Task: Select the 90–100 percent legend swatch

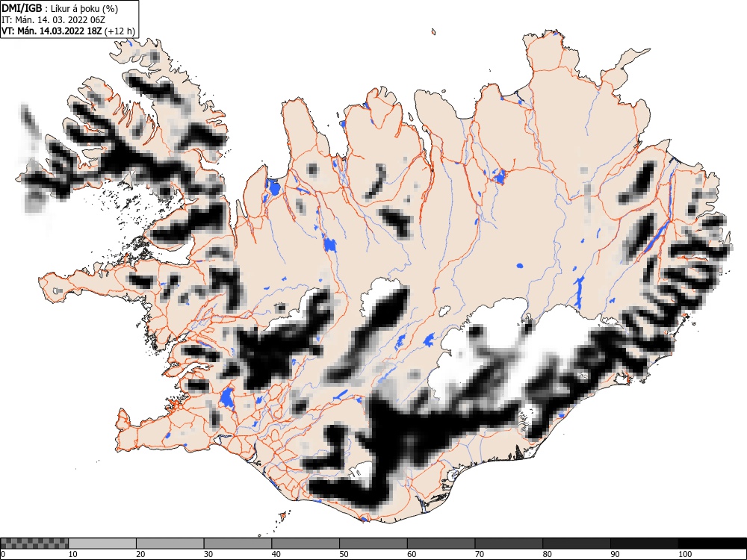Action: coord(644,544)
